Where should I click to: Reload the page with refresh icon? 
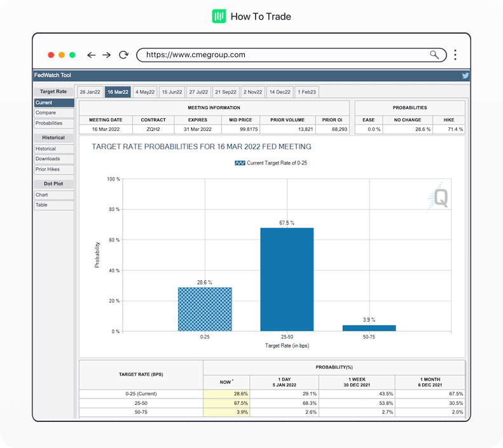(124, 55)
